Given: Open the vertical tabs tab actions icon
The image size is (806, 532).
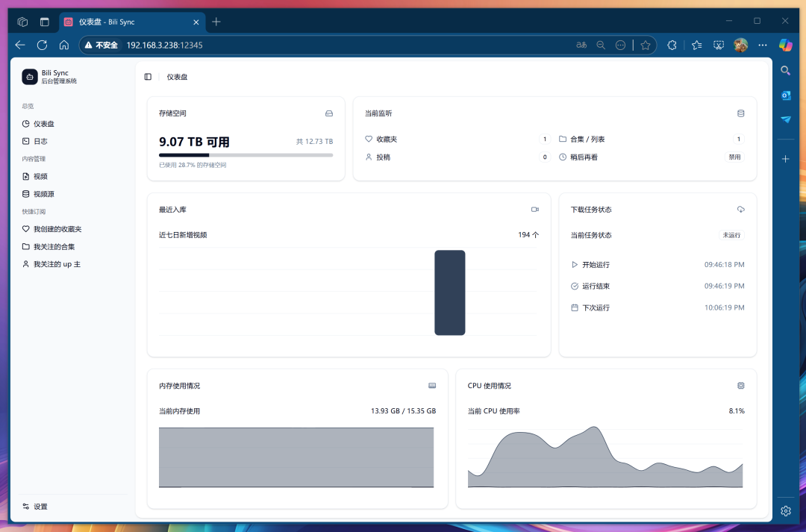Looking at the screenshot, I should pyautogui.click(x=45, y=22).
